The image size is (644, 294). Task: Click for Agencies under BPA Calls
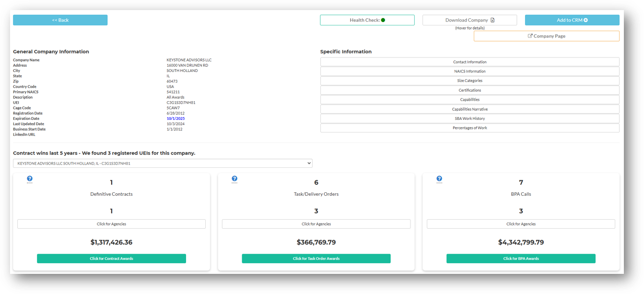click(521, 223)
